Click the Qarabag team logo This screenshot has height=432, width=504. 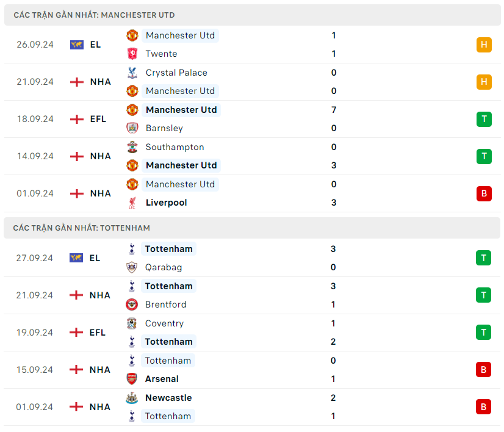tap(131, 267)
